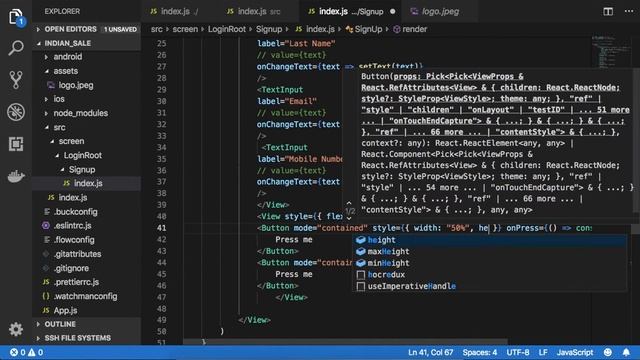Click the feedback smiley icon

[608, 352]
